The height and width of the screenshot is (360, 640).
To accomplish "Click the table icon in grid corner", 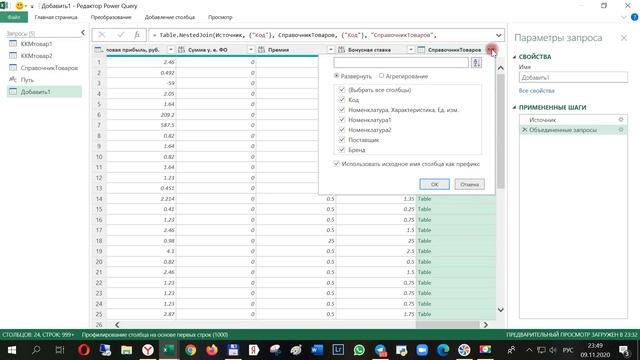I will point(98,50).
